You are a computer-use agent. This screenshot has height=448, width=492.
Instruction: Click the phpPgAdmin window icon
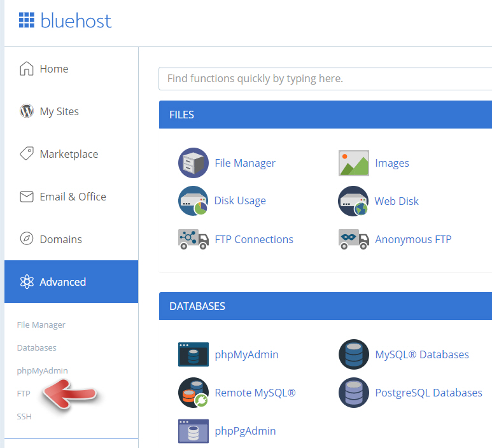pyautogui.click(x=193, y=431)
